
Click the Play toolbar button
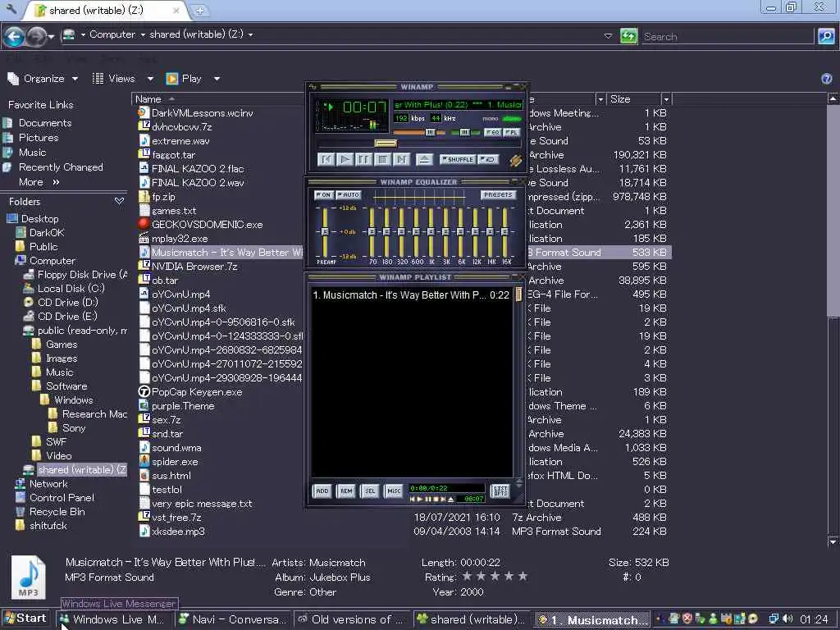(x=184, y=78)
